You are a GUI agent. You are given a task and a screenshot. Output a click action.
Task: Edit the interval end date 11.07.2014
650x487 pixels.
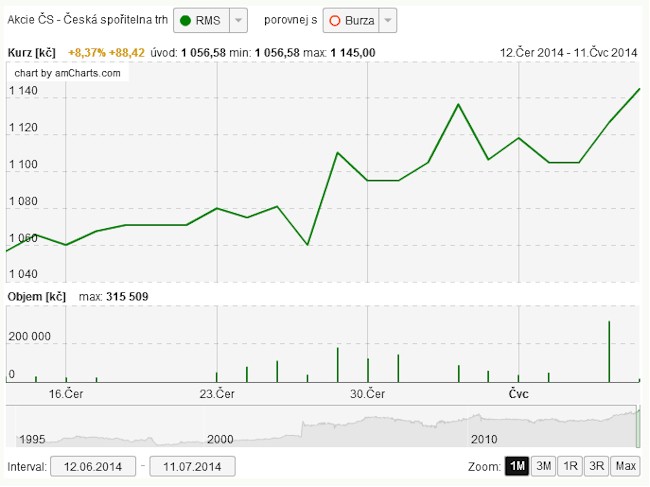tap(192, 467)
